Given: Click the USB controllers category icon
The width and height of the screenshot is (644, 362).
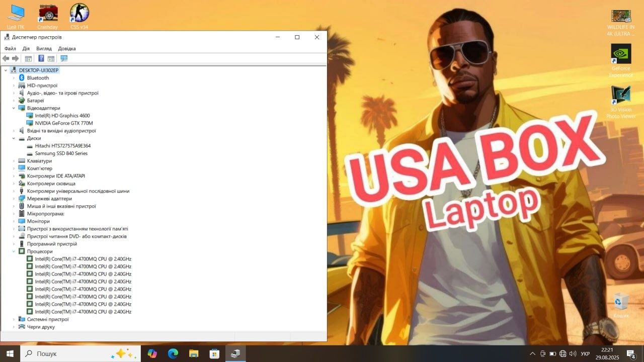Looking at the screenshot, I should [22, 191].
